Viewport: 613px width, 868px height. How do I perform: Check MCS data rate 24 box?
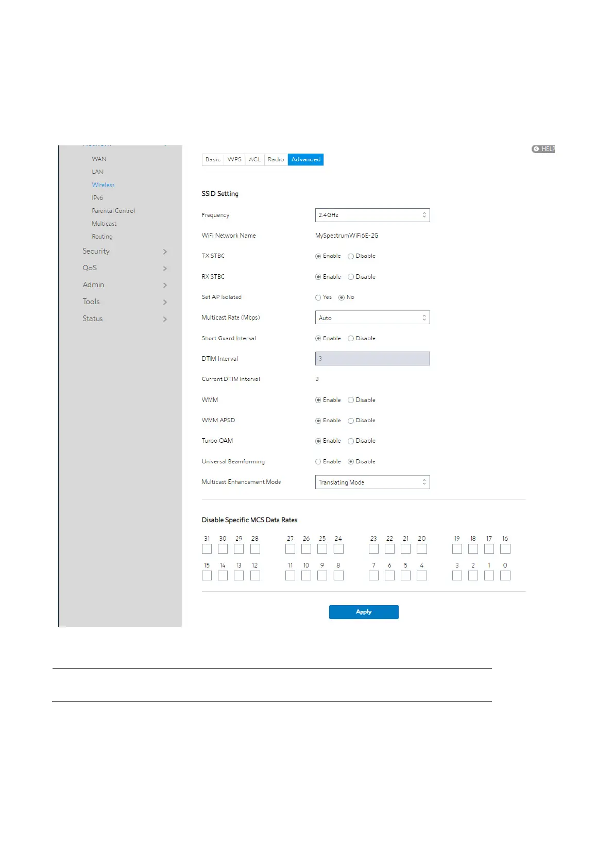coord(338,549)
